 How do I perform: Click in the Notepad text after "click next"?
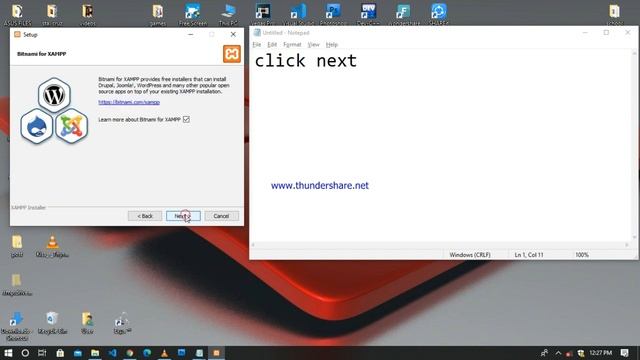click(x=358, y=61)
